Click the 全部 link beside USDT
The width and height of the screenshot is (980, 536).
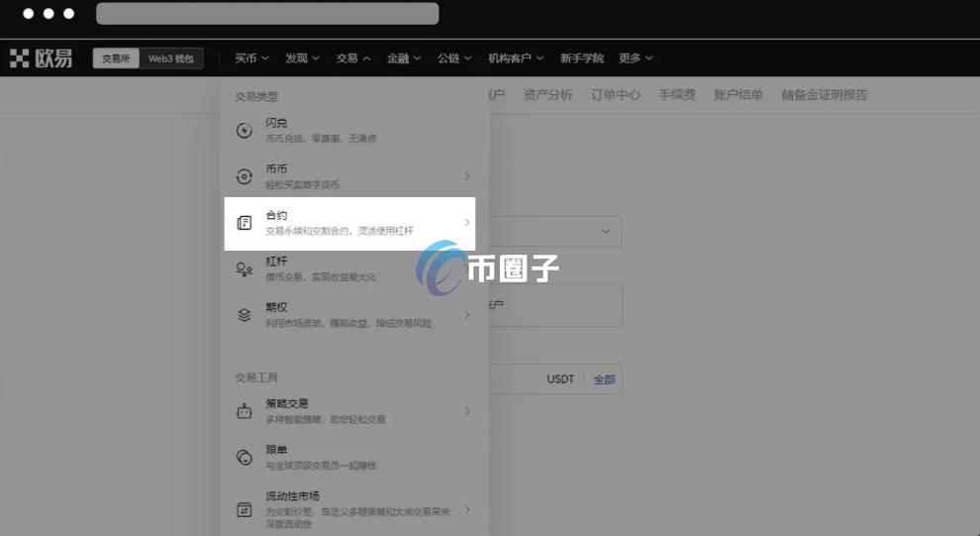[x=605, y=379]
